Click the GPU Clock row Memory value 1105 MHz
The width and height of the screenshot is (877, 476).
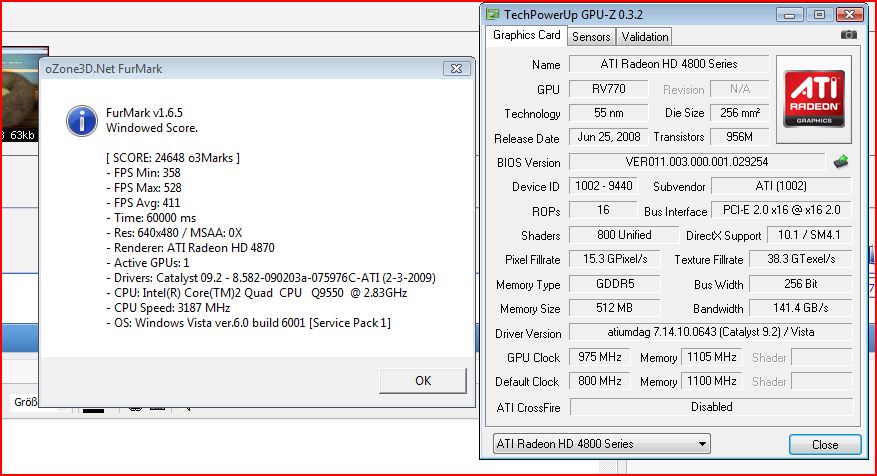pyautogui.click(x=711, y=357)
